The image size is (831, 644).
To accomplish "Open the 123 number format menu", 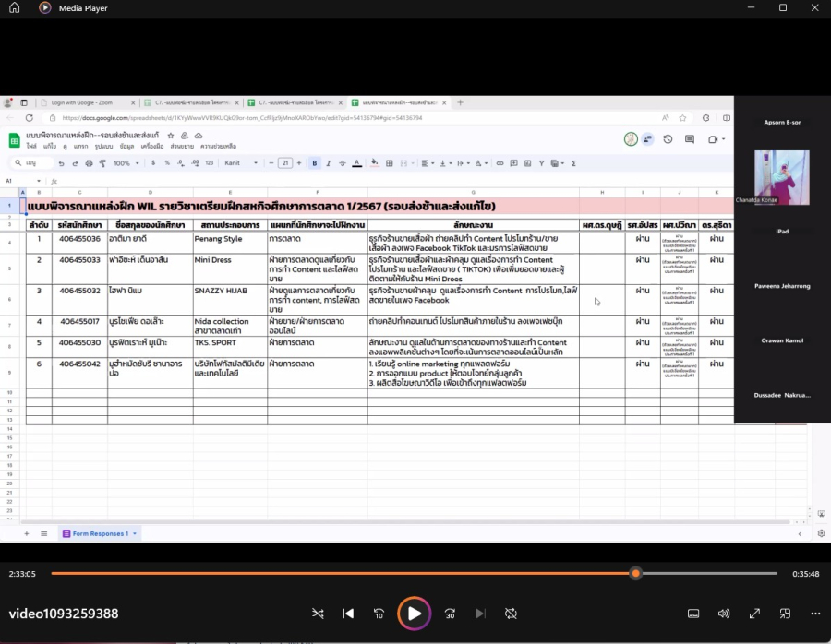I will tap(210, 163).
